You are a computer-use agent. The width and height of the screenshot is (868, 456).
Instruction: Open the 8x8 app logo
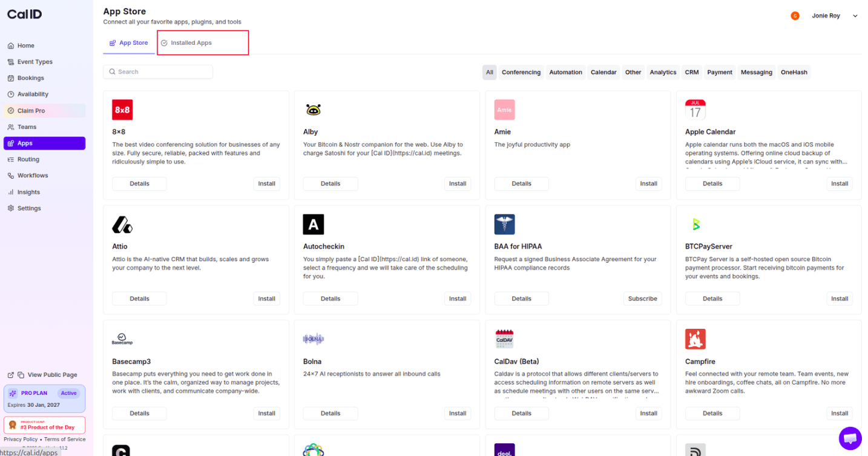pos(122,110)
